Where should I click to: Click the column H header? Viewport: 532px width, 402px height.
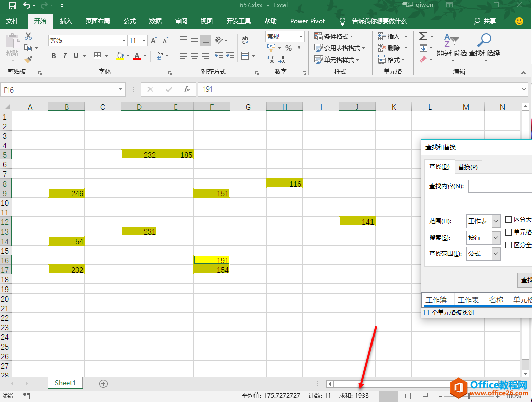(284, 107)
